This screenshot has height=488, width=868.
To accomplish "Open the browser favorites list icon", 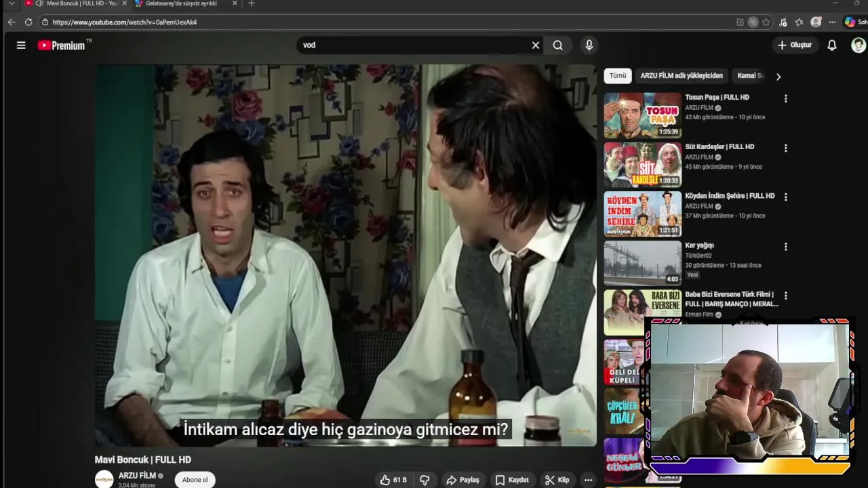I will click(x=800, y=22).
